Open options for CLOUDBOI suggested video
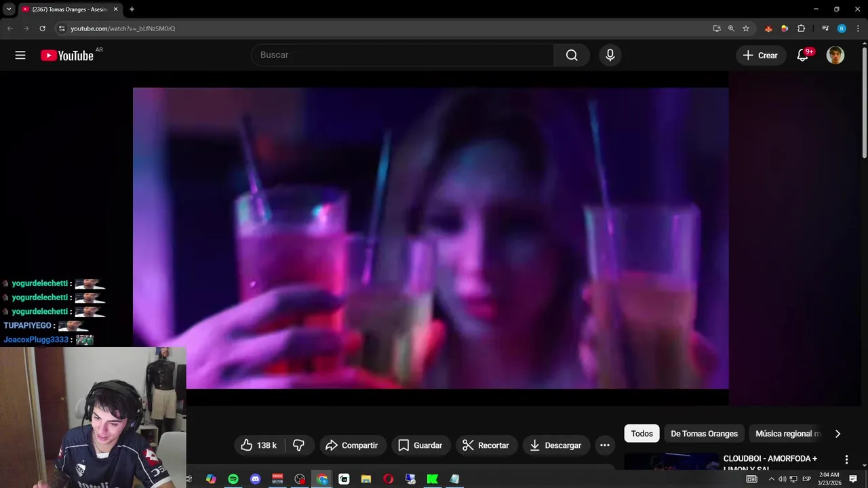Screen dimensions: 868x488 pyautogui.click(x=846, y=460)
